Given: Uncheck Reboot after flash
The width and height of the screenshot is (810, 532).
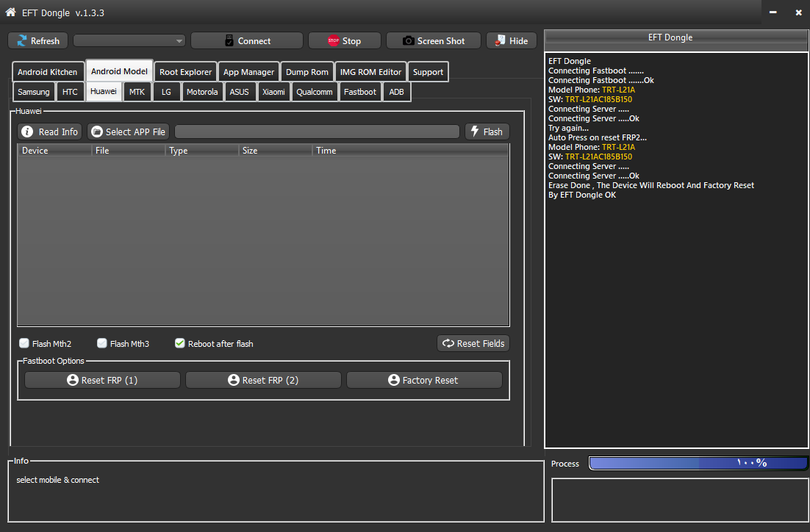Looking at the screenshot, I should [x=180, y=343].
